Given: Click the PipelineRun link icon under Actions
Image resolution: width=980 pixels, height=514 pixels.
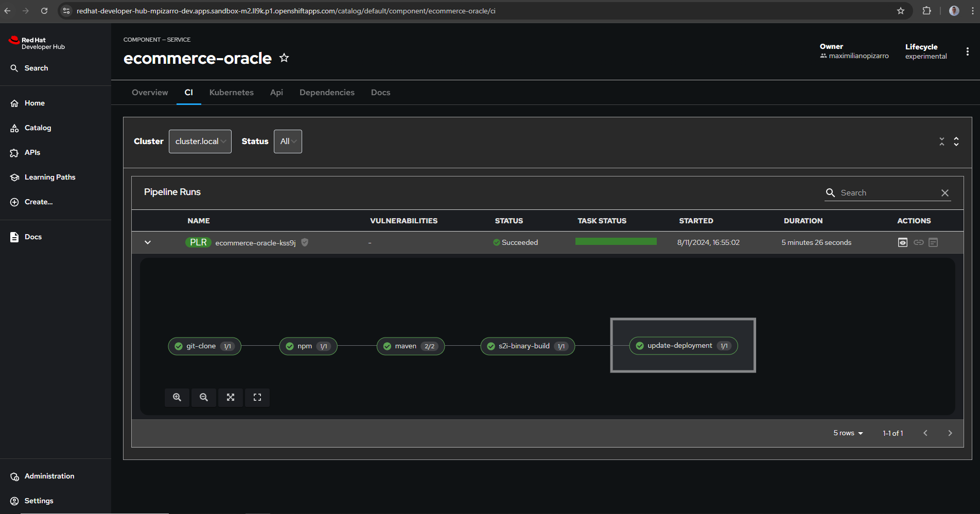Looking at the screenshot, I should tap(918, 242).
